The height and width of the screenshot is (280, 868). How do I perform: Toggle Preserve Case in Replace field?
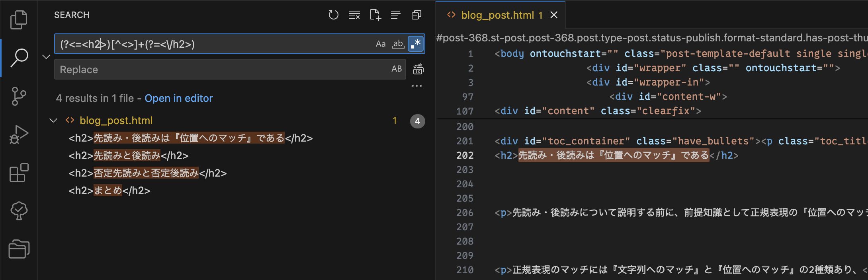tap(397, 69)
